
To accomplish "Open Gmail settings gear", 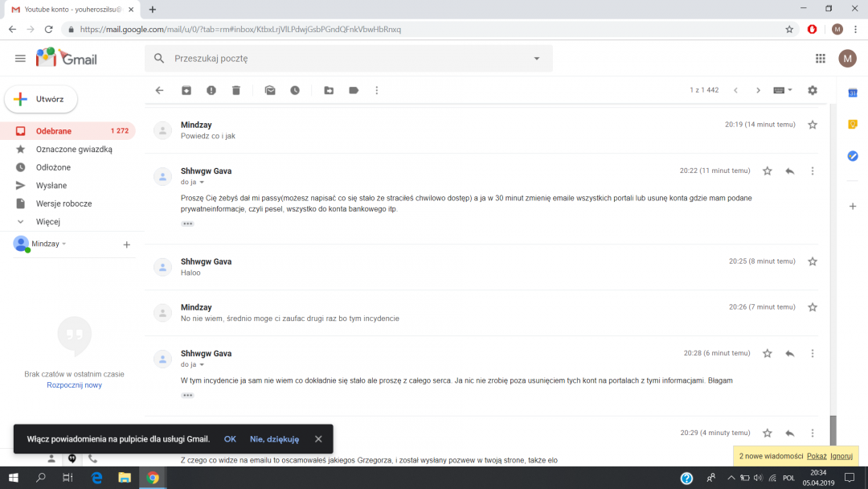I will coord(813,90).
